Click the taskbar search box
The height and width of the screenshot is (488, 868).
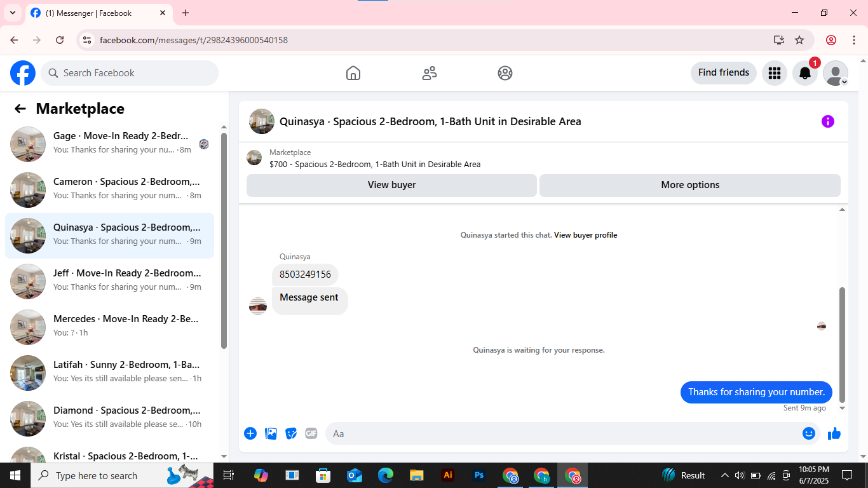coord(122,475)
